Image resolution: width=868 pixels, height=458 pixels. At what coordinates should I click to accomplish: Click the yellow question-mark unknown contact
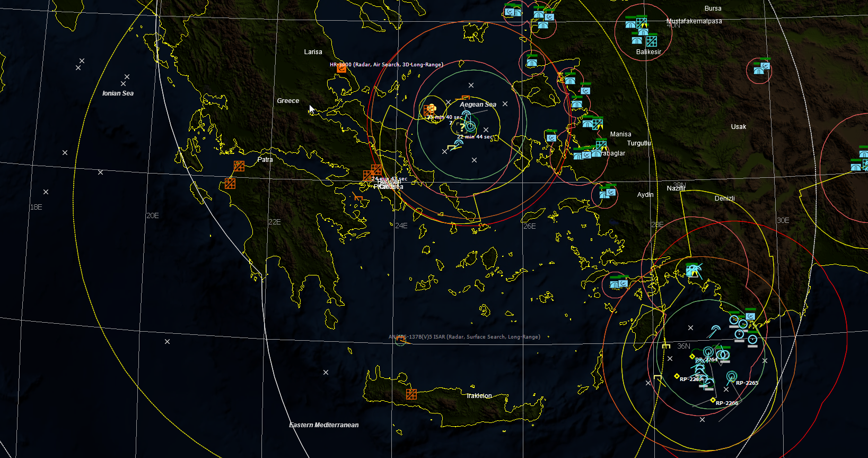coord(462,127)
